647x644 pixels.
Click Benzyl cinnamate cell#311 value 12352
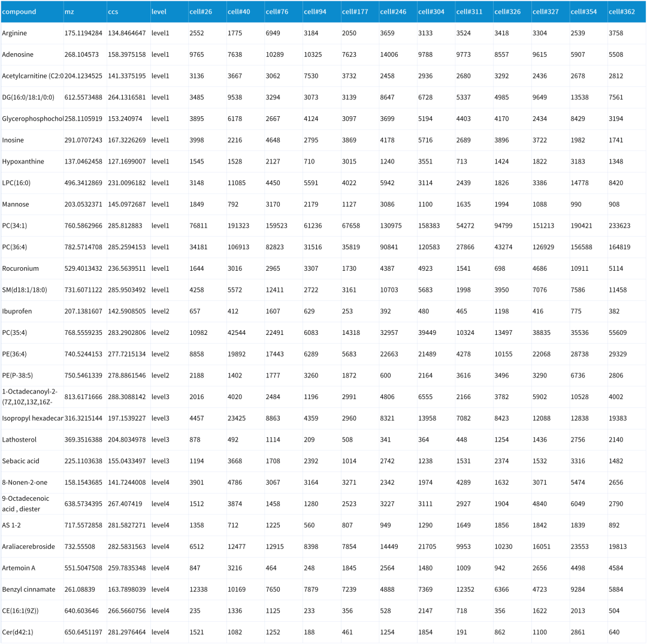point(465,589)
